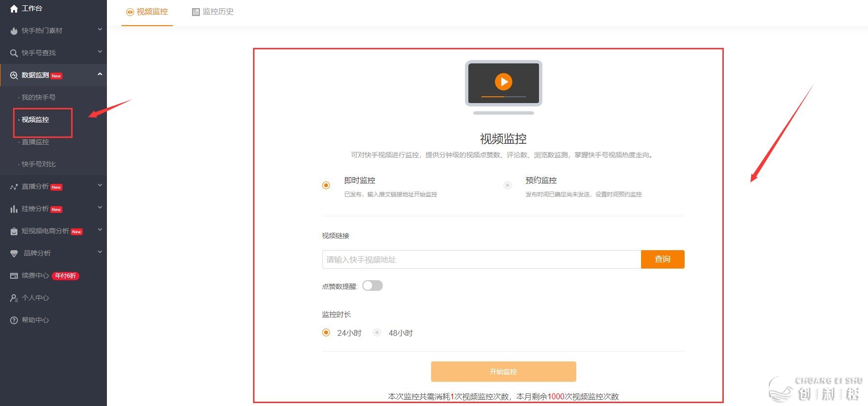Open 视频监控 submenu item
The width and height of the screenshot is (868, 406).
35,120
